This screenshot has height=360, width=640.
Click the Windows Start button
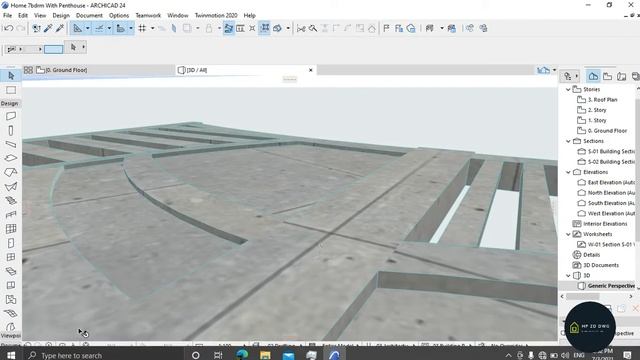coord(11,355)
